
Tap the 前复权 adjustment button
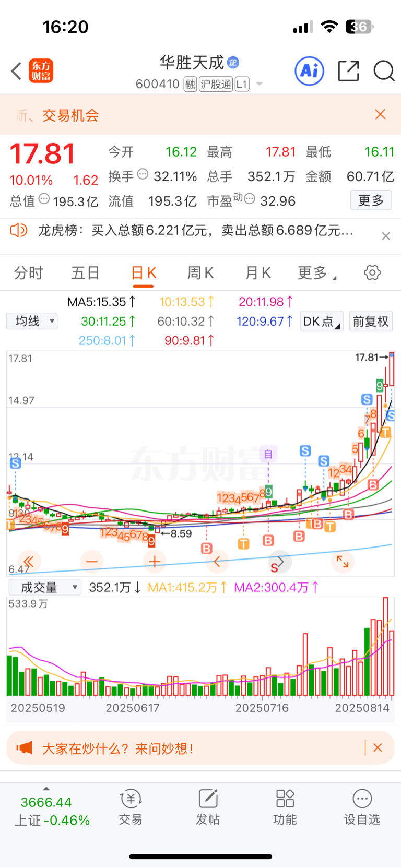coord(371,321)
